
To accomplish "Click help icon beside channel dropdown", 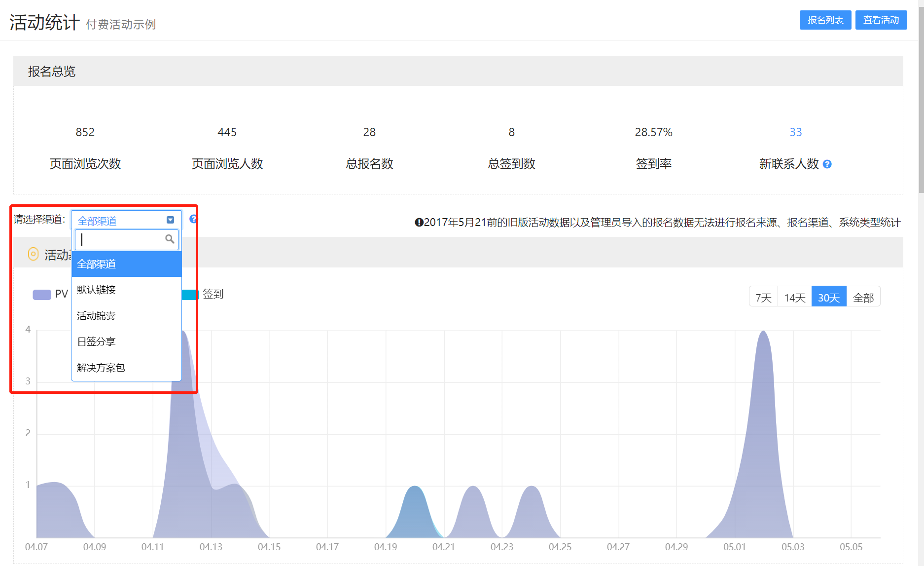I will (x=193, y=219).
